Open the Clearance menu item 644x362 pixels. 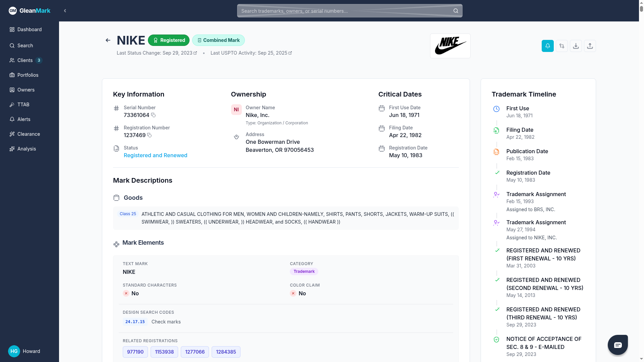pyautogui.click(x=29, y=134)
